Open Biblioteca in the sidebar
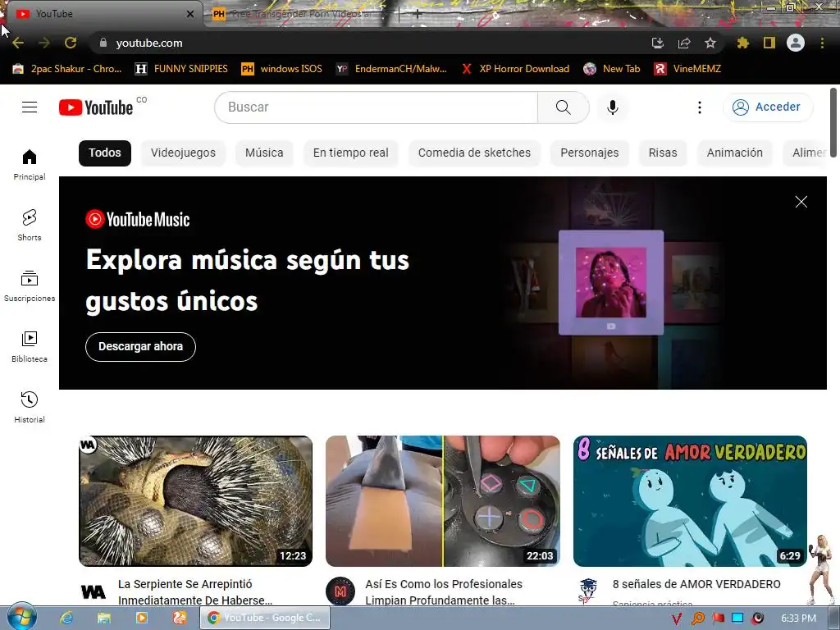This screenshot has height=630, width=840. pos(30,347)
